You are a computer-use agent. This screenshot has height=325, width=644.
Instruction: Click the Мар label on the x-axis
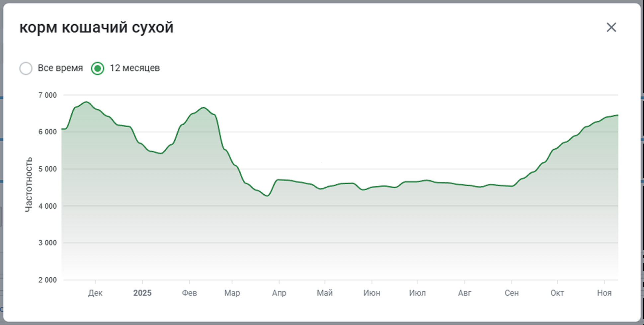coord(232,293)
